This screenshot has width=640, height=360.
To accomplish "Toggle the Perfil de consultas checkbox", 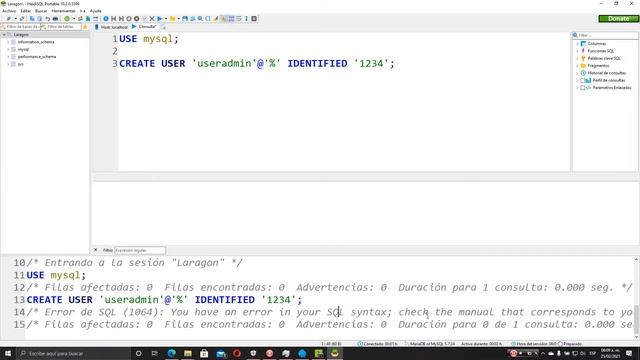I will coord(582,80).
